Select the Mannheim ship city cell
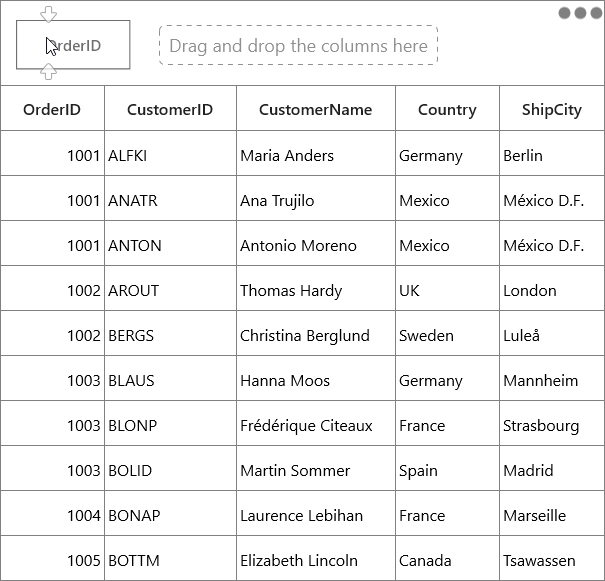The height and width of the screenshot is (581, 605). 552,378
